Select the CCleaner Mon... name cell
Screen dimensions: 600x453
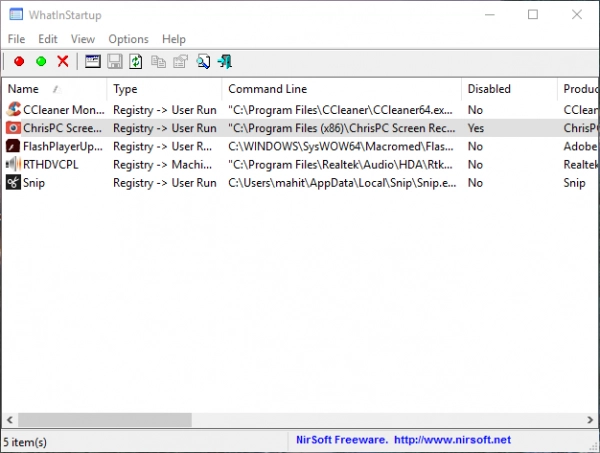(64, 110)
